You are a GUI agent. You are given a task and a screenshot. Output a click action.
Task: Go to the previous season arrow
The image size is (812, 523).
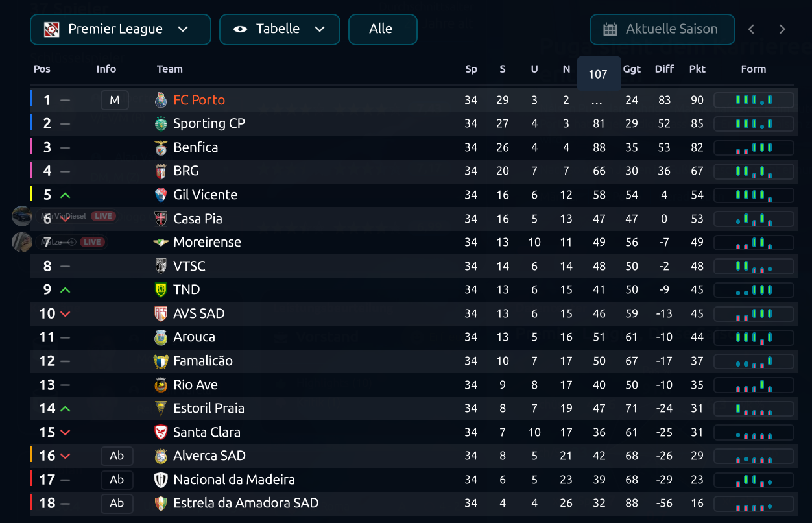click(x=752, y=29)
